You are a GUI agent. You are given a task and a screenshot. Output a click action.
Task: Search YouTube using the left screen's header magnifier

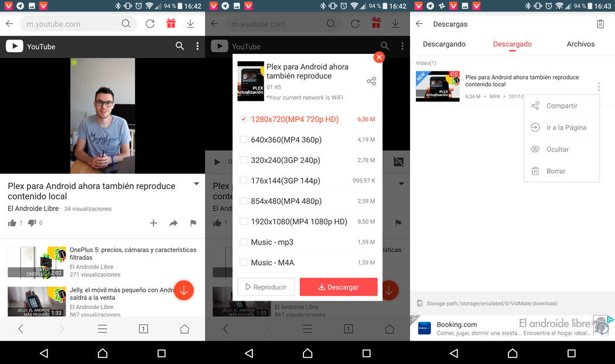(180, 46)
